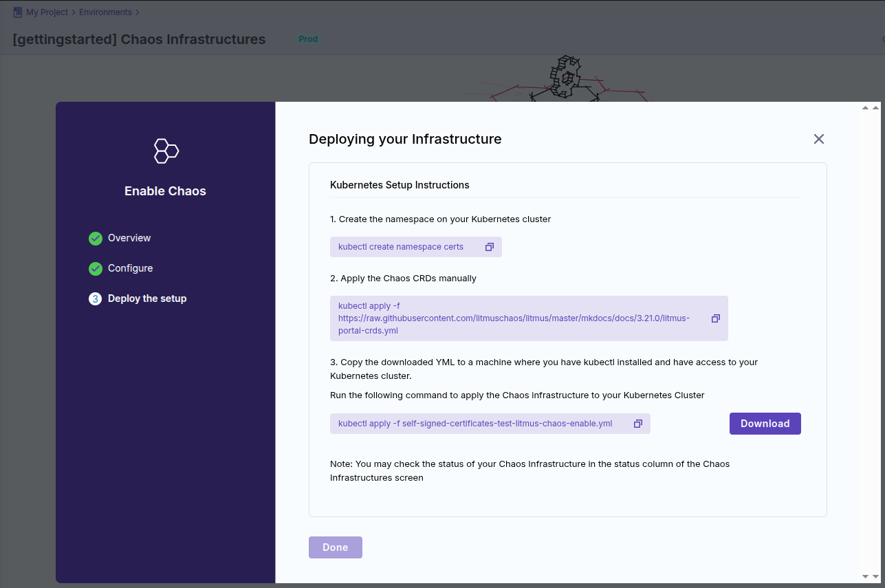Click the green checkmark beside Overview
Image resolution: width=885 pixels, height=588 pixels.
click(96, 239)
